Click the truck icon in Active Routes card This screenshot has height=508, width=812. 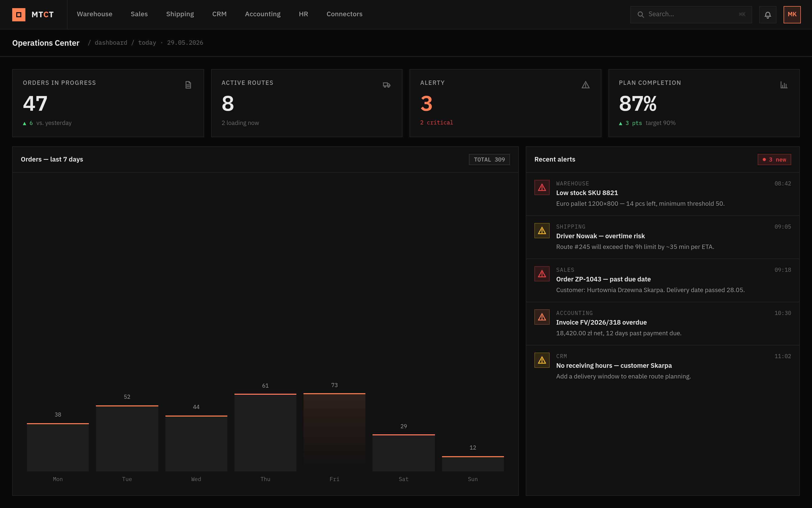pos(386,85)
